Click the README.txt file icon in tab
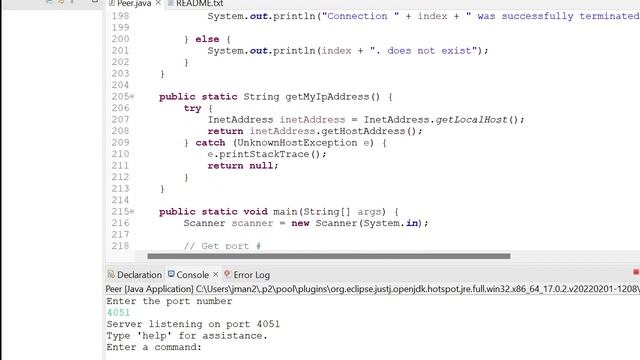The image size is (640, 360). [171, 3]
